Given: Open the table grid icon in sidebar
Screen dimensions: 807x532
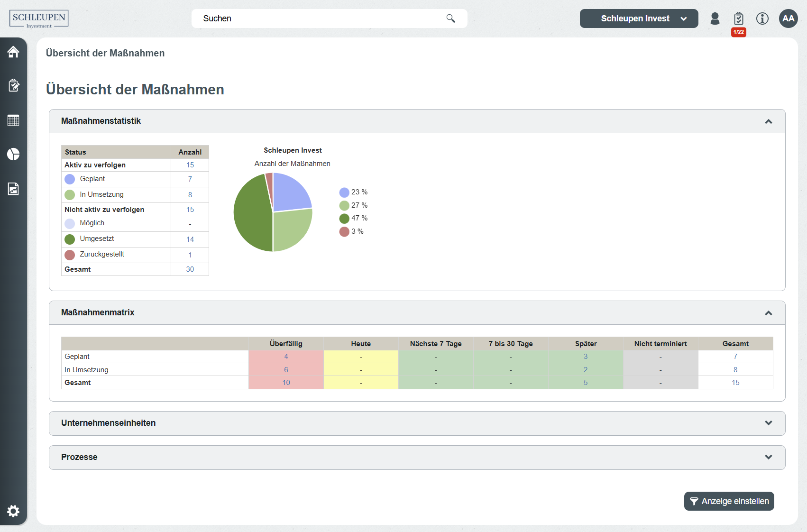Looking at the screenshot, I should tap(13, 120).
